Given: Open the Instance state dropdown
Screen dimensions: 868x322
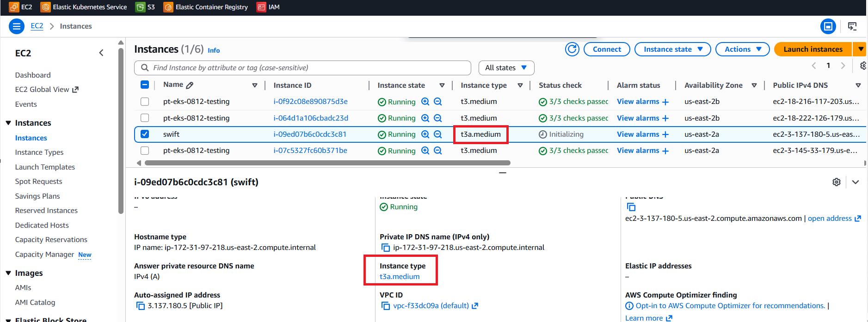Looking at the screenshot, I should pos(673,49).
